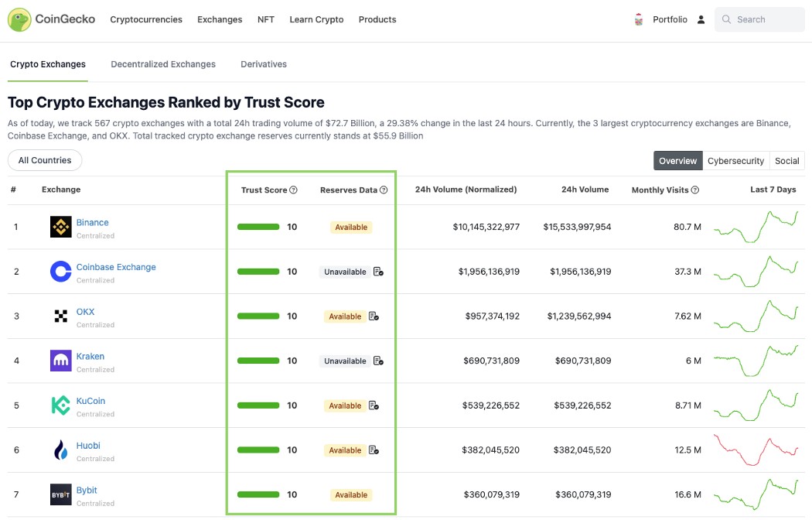This screenshot has height=520, width=812.
Task: Expand the Cryptocurrencies nav menu
Action: [146, 19]
